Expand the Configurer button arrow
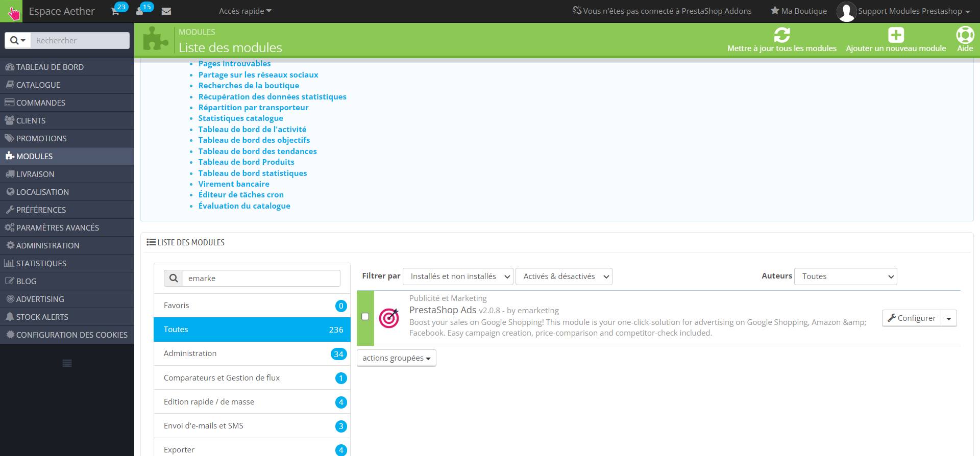Image resolution: width=980 pixels, height=456 pixels. (949, 318)
